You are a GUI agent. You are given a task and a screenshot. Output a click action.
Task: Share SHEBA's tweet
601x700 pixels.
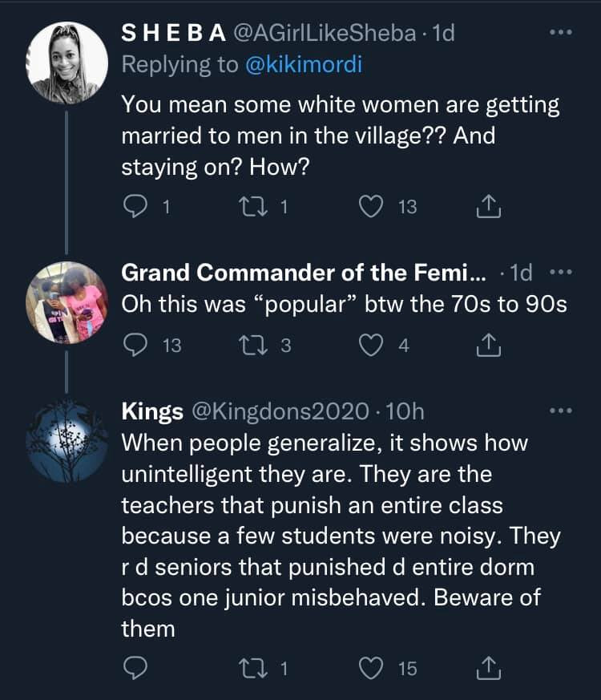pos(488,208)
